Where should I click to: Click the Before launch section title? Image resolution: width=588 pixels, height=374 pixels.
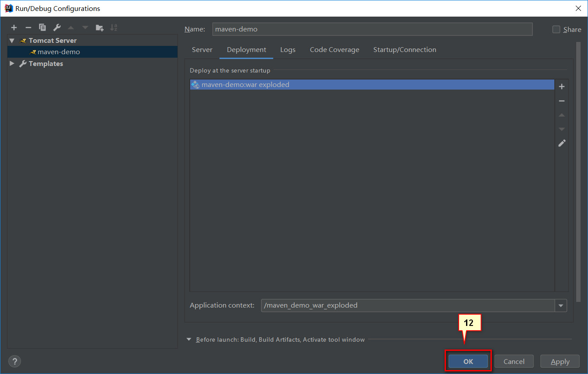point(280,339)
